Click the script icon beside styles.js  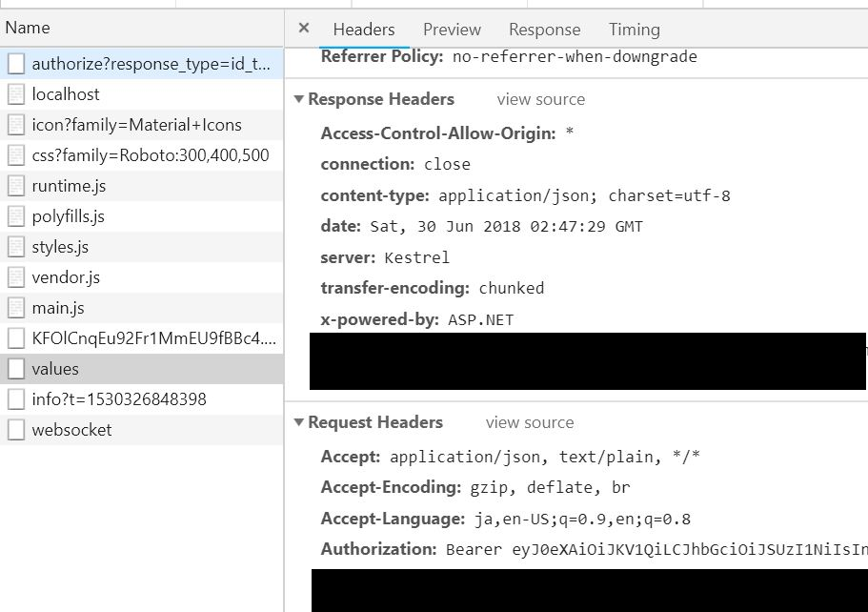(x=16, y=247)
